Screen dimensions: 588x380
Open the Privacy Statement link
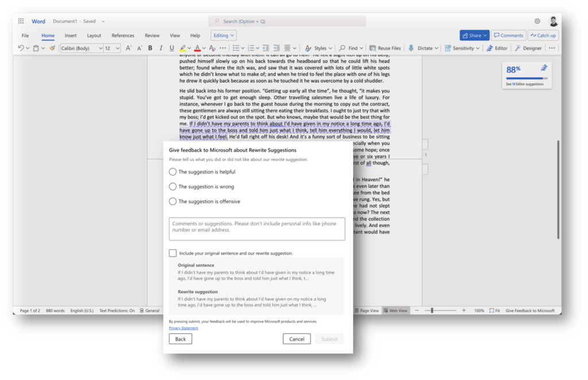pos(183,328)
